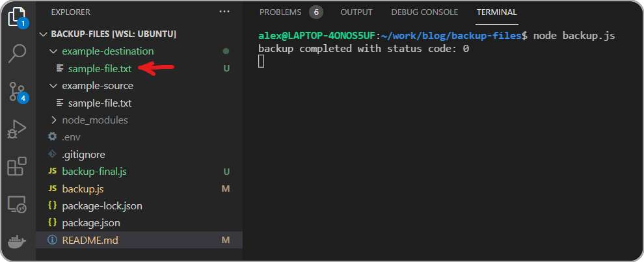644x262 pixels.
Task: Click the JS icon next to backup-final.js
Action: (x=52, y=171)
